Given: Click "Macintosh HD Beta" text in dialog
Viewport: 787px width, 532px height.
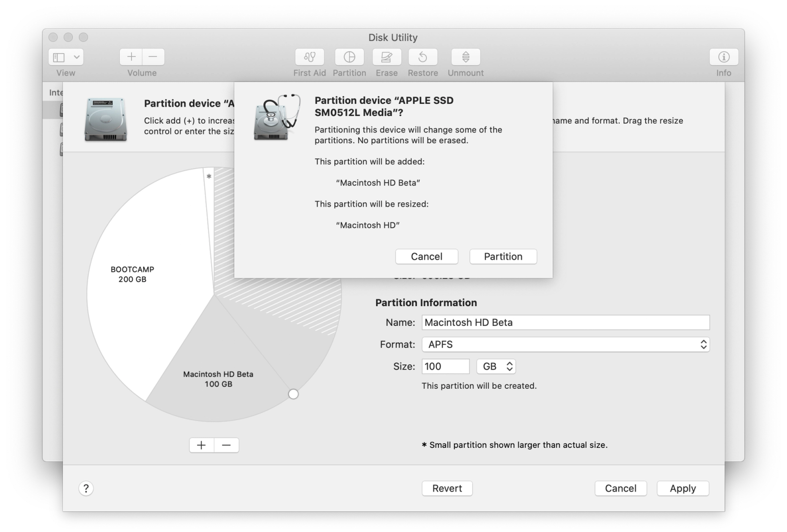Looking at the screenshot, I should click(378, 183).
